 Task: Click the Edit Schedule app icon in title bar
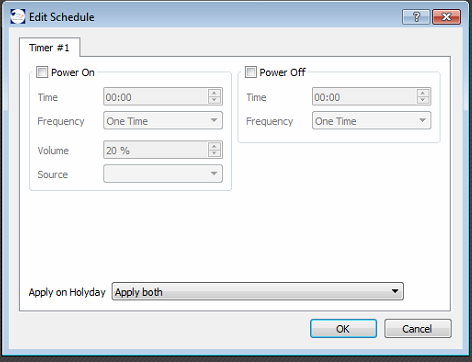click(18, 17)
